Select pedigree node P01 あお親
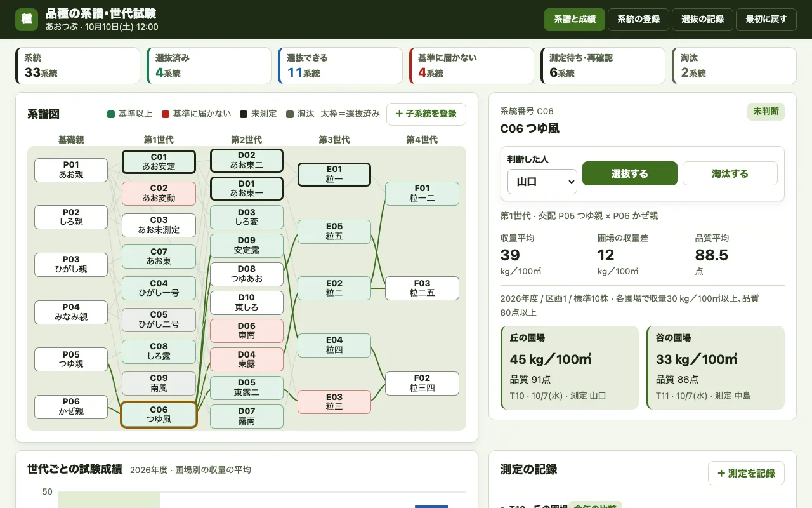The height and width of the screenshot is (508, 812). pyautogui.click(x=71, y=170)
